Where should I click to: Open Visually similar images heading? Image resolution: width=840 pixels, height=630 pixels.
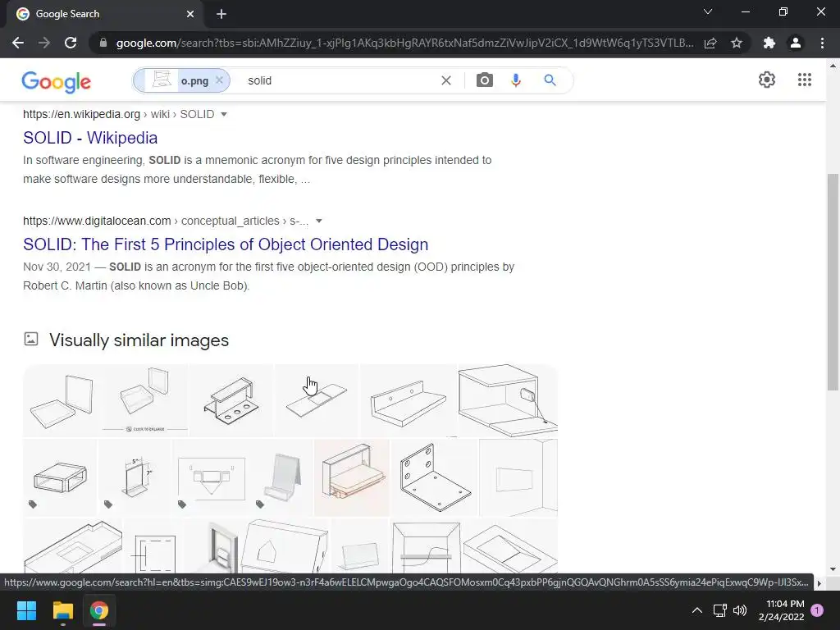coord(139,340)
